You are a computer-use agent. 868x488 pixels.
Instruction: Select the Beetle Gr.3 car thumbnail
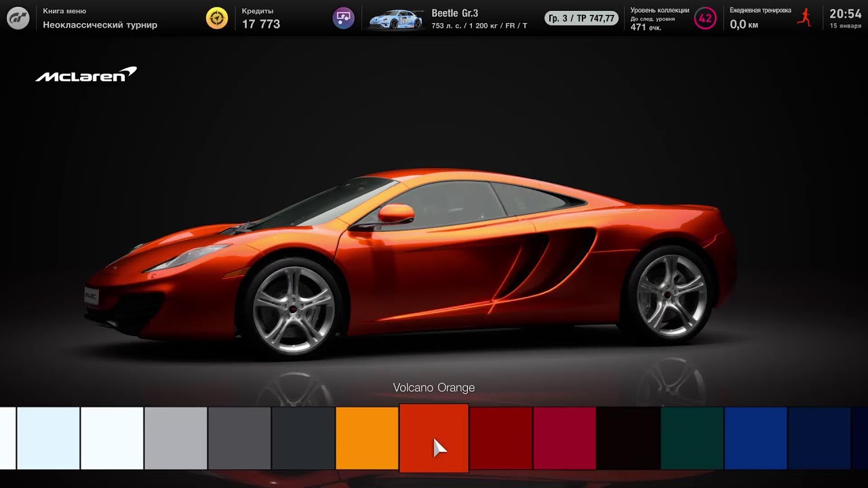point(395,19)
